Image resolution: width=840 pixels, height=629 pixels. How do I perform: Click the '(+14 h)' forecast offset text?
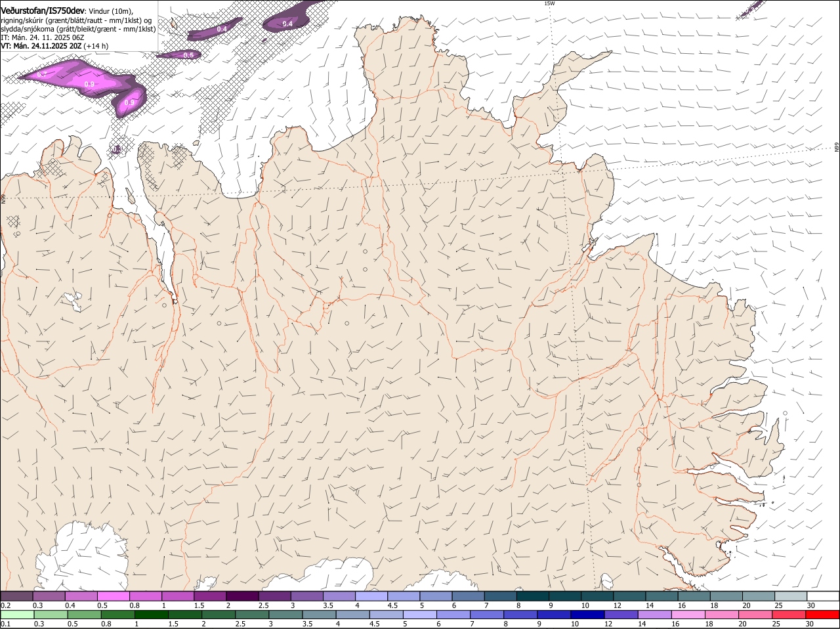[96, 46]
